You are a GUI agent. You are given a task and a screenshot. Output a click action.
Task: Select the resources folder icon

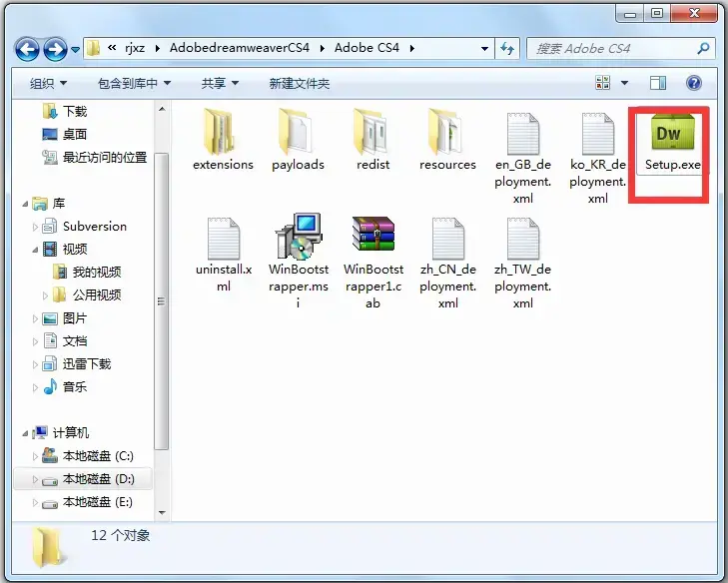[x=445, y=132]
